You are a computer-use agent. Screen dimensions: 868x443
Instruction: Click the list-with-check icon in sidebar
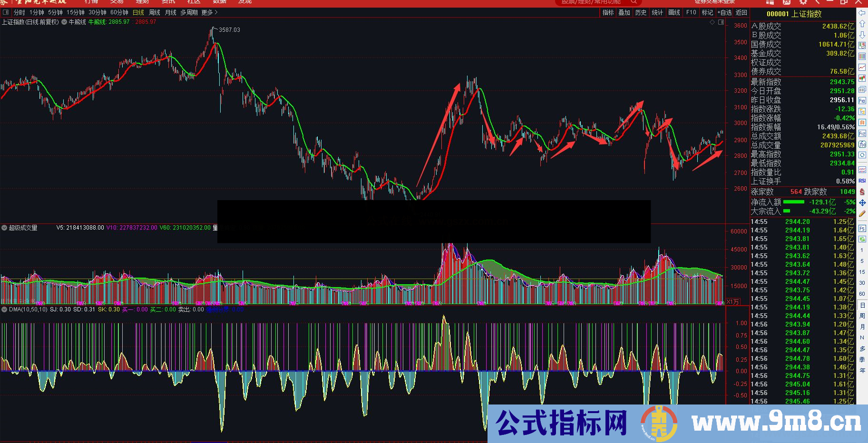[862, 45]
